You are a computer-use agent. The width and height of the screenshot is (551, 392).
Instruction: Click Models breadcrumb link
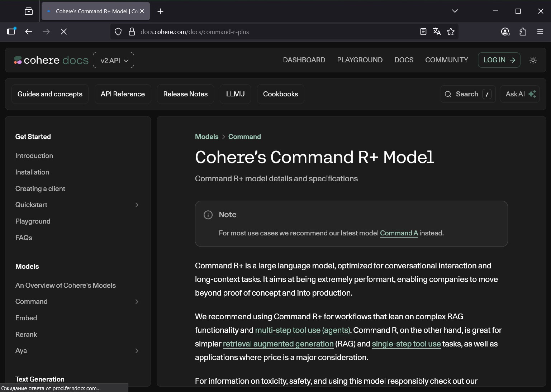click(x=206, y=137)
